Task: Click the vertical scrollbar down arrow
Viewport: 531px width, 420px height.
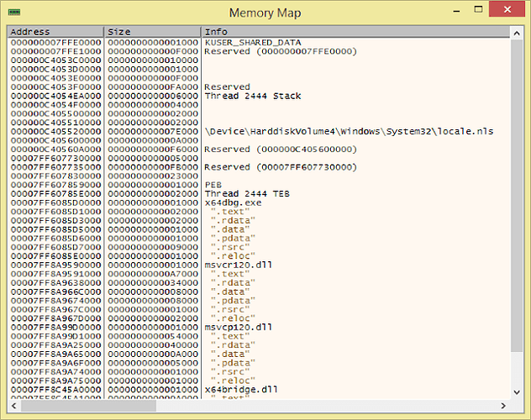Action: [516, 392]
